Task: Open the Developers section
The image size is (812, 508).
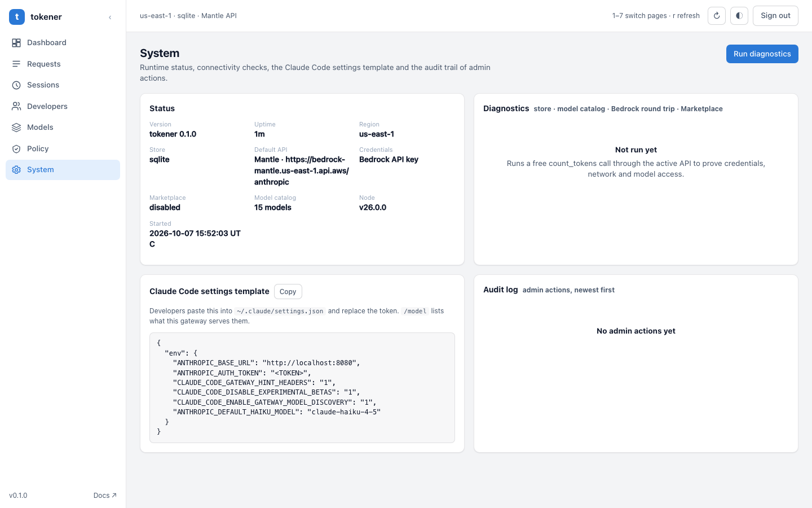Action: pos(63,106)
